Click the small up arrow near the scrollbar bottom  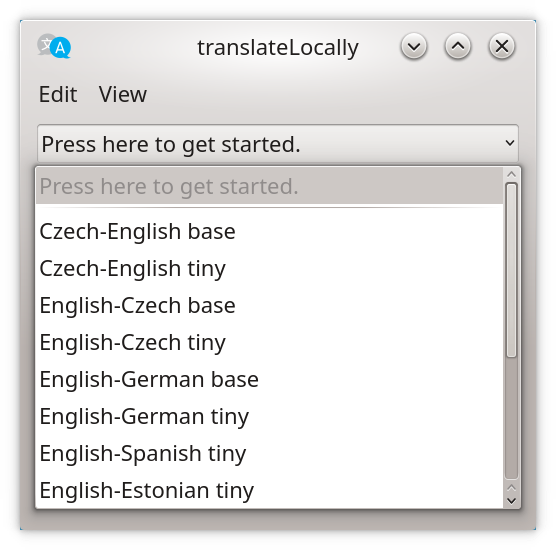pyautogui.click(x=511, y=488)
